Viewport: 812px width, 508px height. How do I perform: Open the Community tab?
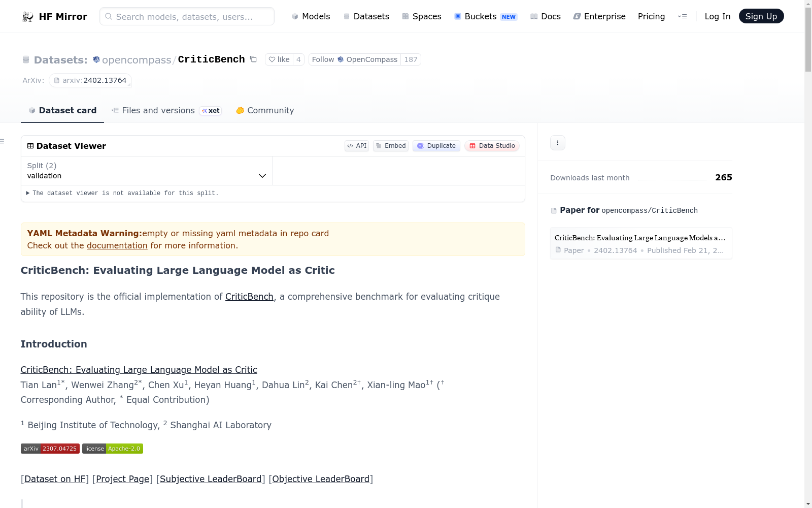tap(265, 110)
